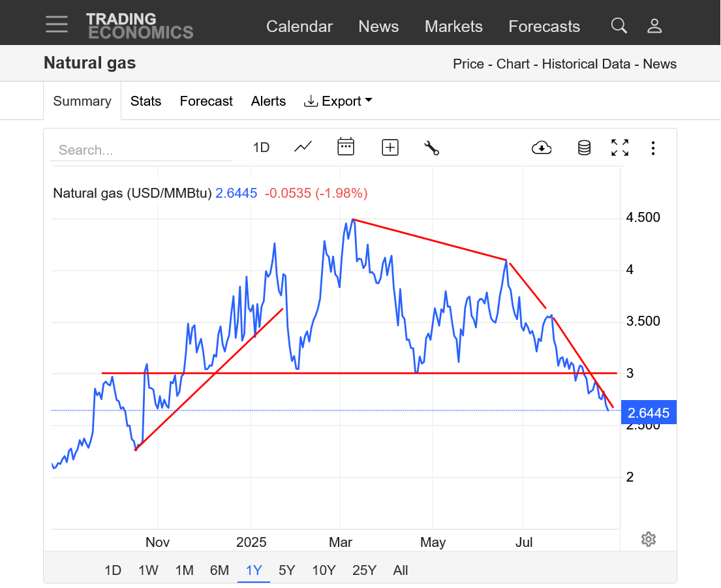Open the database data icon
Screen dimensions: 721x588
584,148
